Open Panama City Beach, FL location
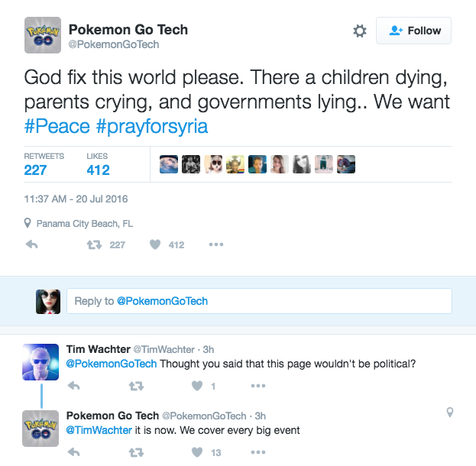 79,224
